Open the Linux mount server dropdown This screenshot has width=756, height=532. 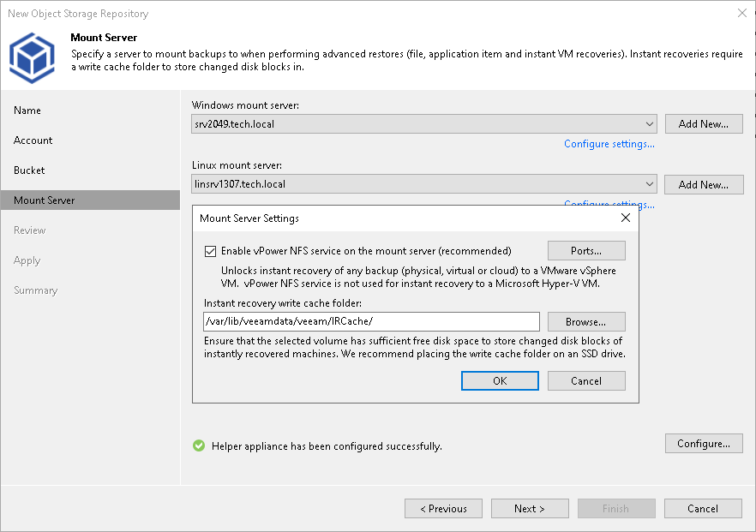[423, 184]
